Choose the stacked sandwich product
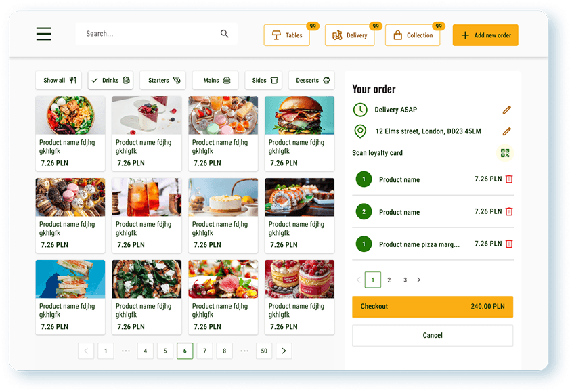Screen dimensions: 572x392 [70, 297]
